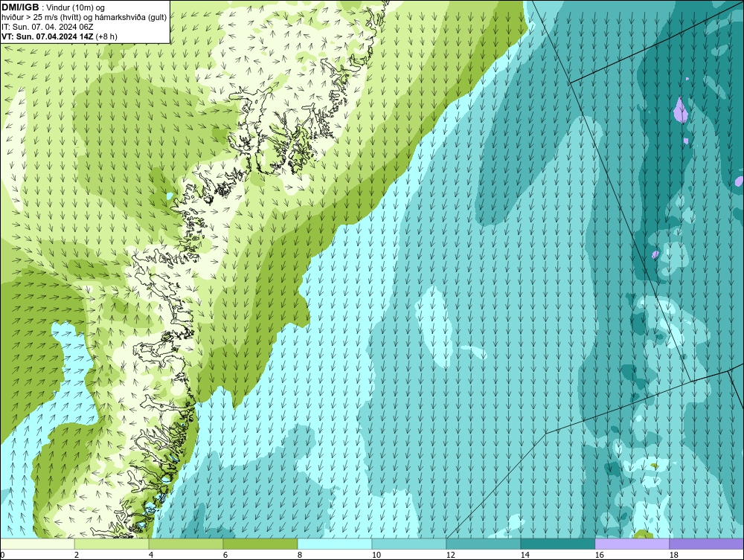The height and width of the screenshot is (560, 744).
Task: Click the legend tick label '8'
Action: tap(300, 555)
